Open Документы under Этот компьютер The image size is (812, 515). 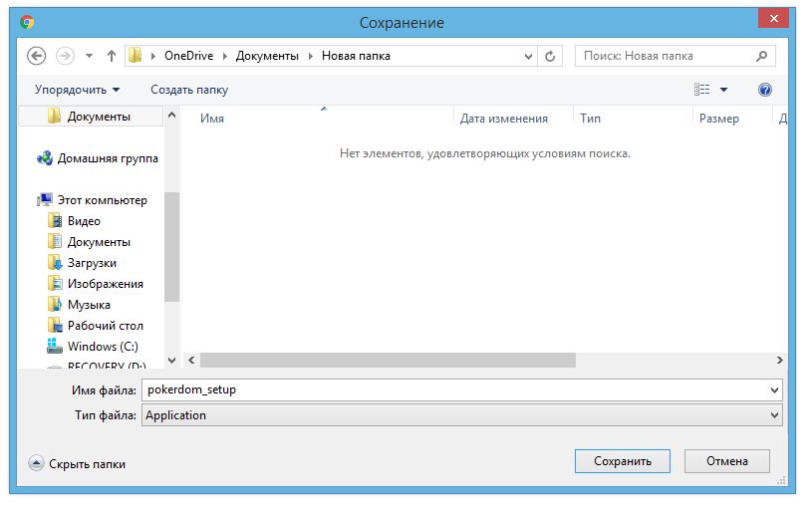(99, 242)
